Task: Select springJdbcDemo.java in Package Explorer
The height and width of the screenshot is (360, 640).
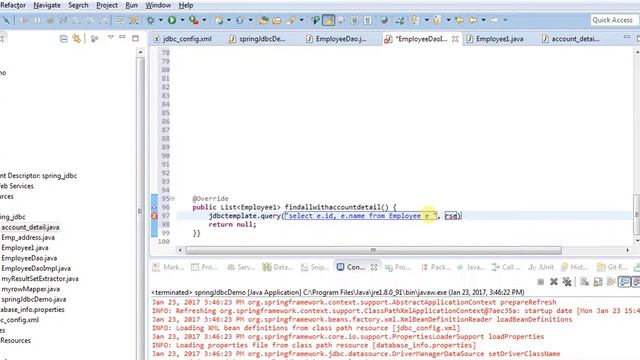Action: point(33,299)
